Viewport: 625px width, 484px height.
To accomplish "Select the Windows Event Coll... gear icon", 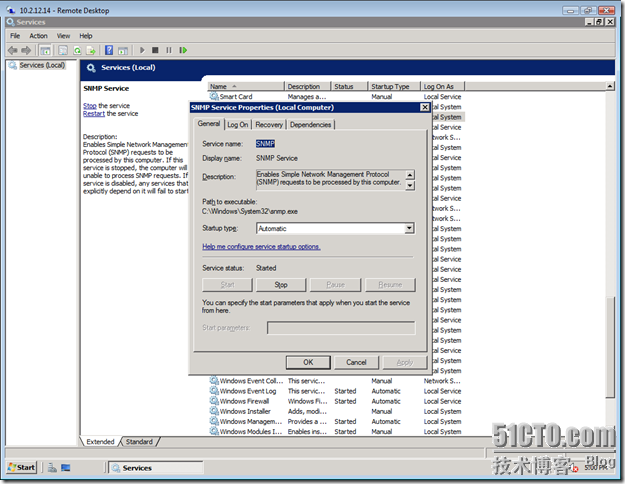I will (x=214, y=380).
